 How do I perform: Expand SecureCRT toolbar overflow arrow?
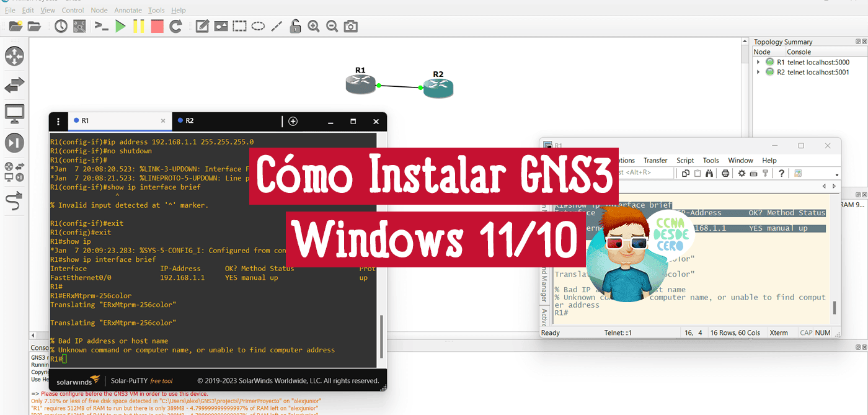pyautogui.click(x=837, y=174)
